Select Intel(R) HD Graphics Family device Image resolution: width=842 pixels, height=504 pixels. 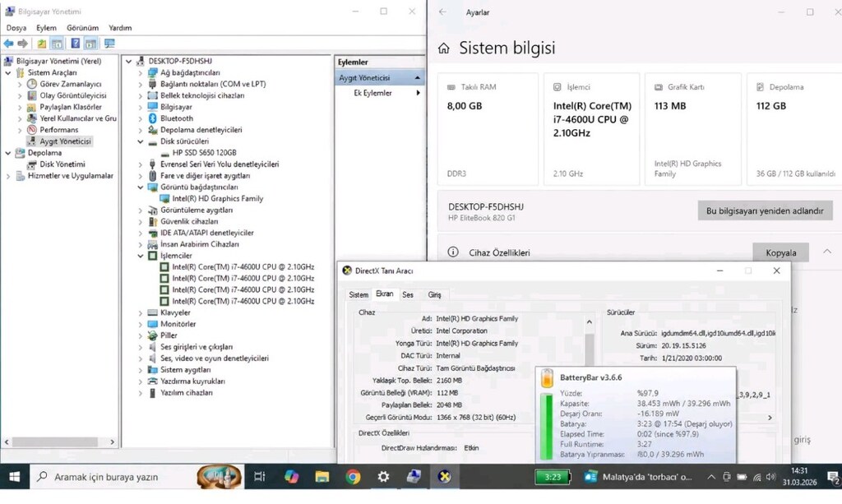coord(217,199)
